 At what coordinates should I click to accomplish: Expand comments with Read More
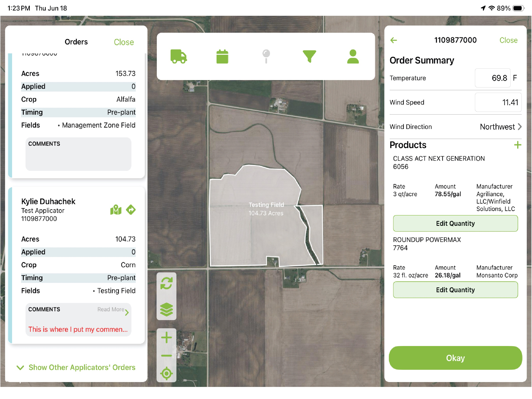(113, 310)
